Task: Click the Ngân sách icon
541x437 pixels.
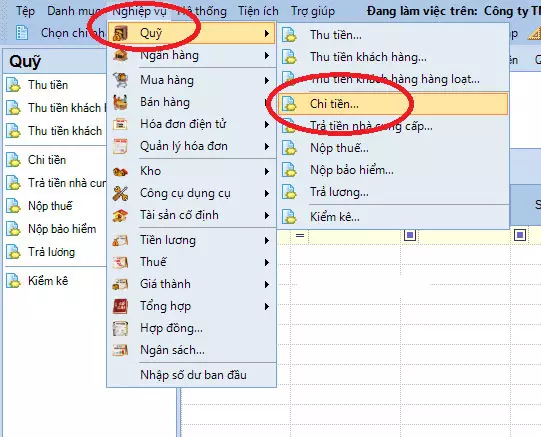Action: click(x=120, y=350)
